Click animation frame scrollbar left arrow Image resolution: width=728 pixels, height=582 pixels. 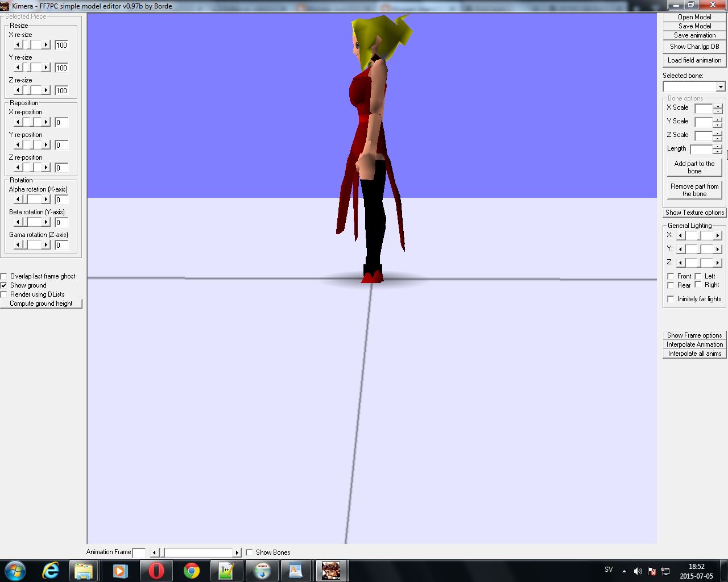[x=154, y=552]
